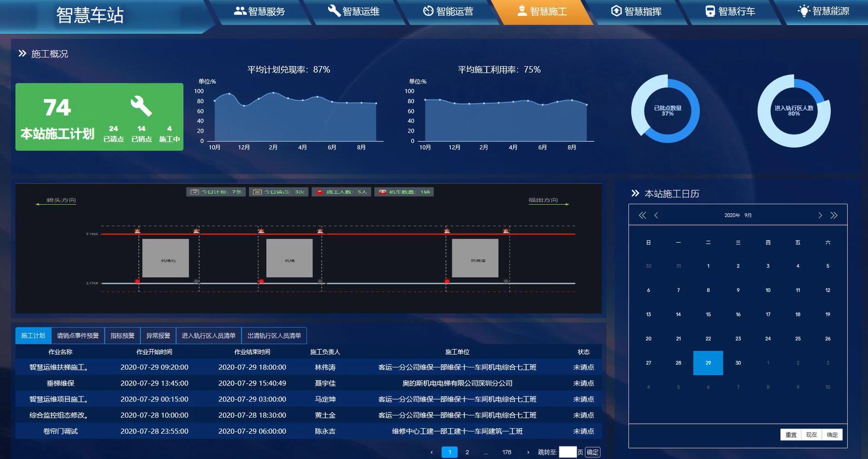Click next month arrow in 本站施工日历

tap(820, 215)
